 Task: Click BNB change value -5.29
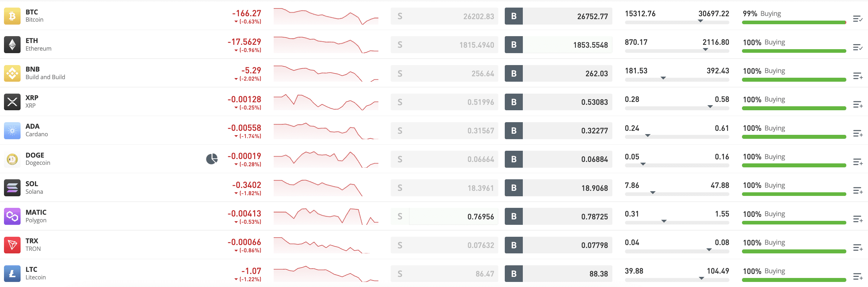pos(251,70)
